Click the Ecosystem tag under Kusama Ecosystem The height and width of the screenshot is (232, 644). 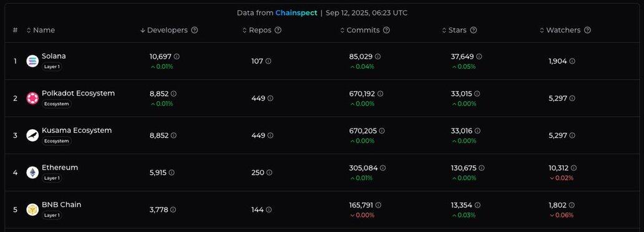57,141
